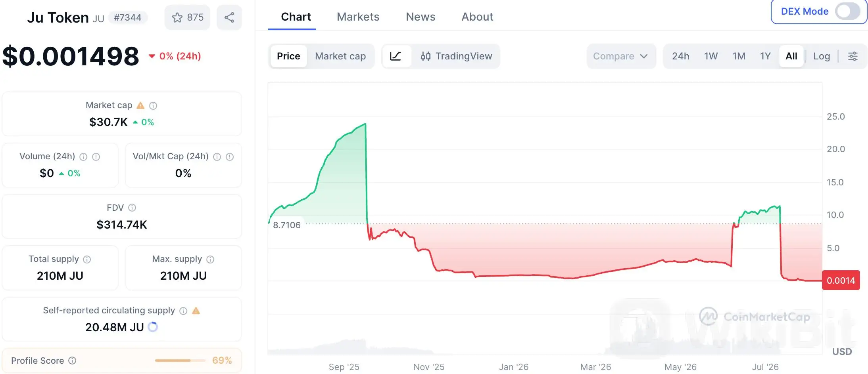Switch to TradingView chart
This screenshot has height=374, width=868.
point(456,56)
